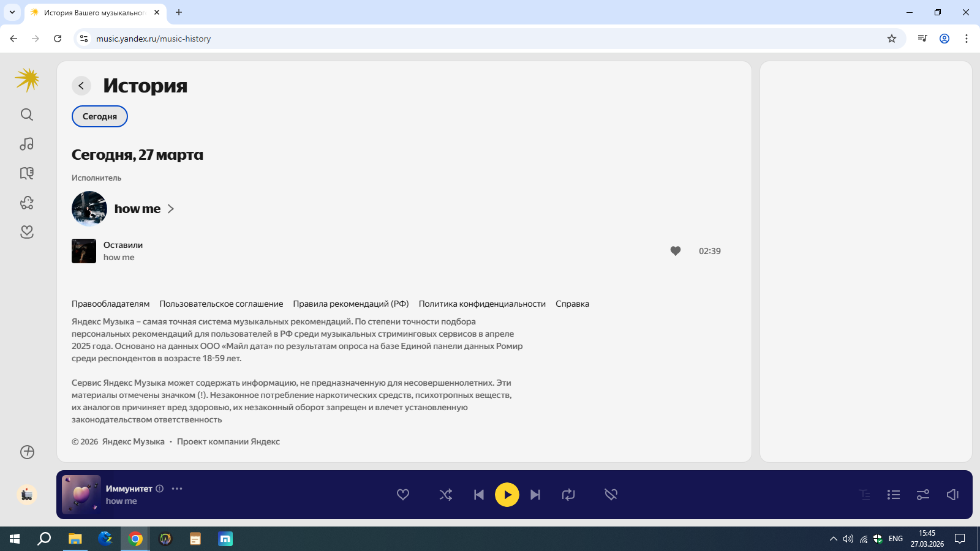Open how me artist link in player bar
980x551 pixels.
click(121, 501)
